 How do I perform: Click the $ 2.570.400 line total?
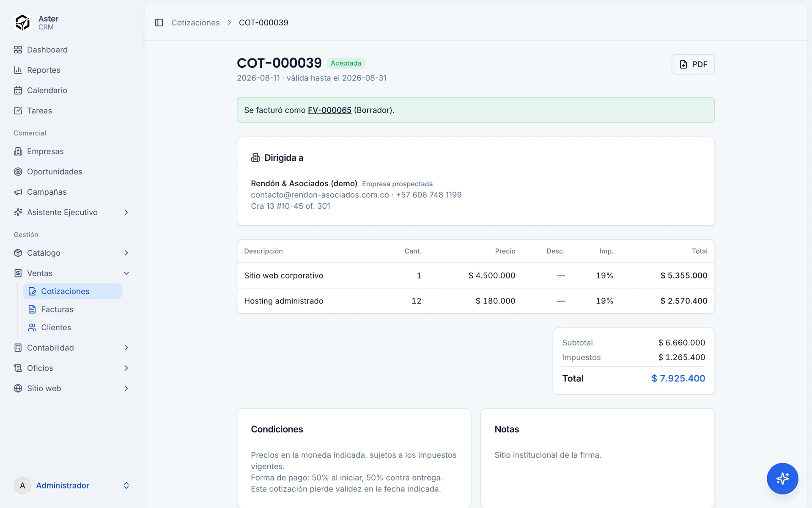coord(684,301)
